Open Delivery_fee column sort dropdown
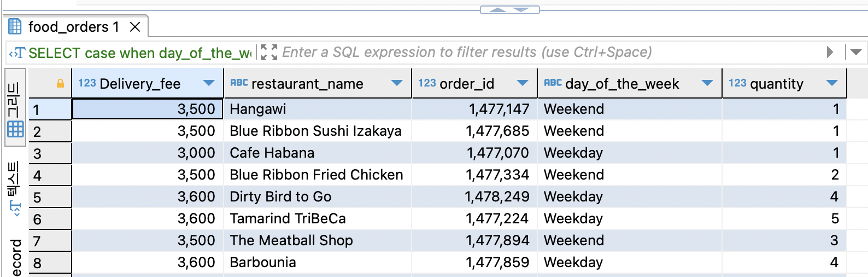The image size is (868, 277). (209, 83)
